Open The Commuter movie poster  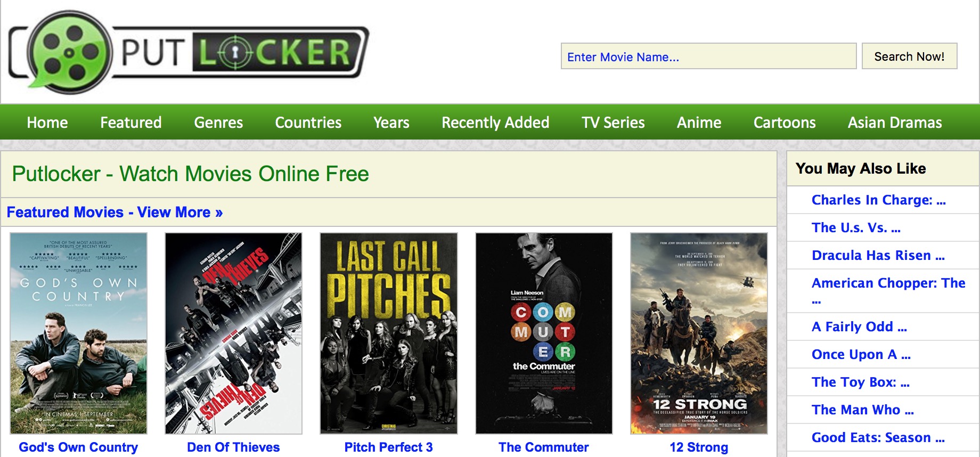pos(544,333)
